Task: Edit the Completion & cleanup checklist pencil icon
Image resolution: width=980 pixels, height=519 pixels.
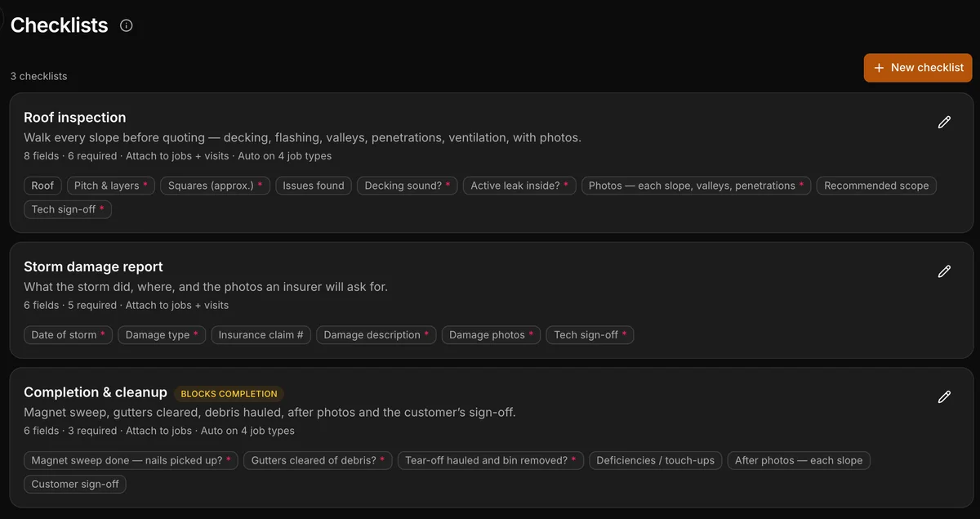Action: (x=944, y=397)
